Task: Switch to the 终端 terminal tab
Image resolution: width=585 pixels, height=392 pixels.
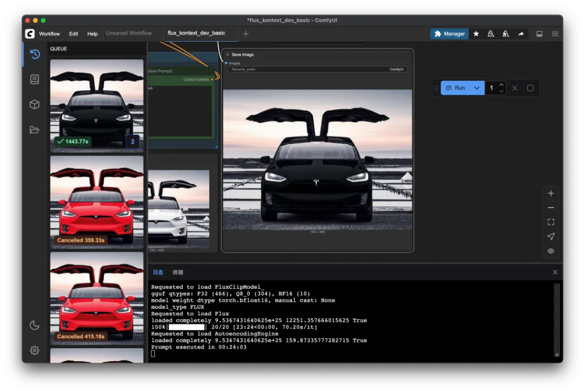Action: point(178,272)
